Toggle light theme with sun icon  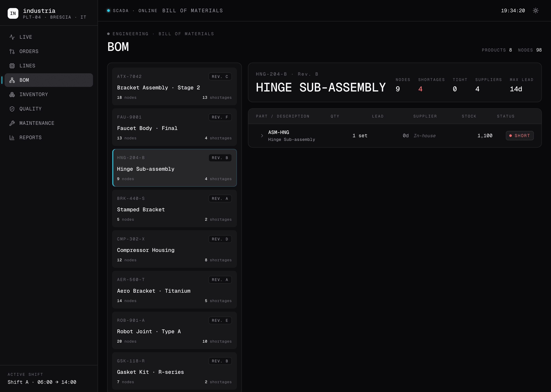point(536,11)
